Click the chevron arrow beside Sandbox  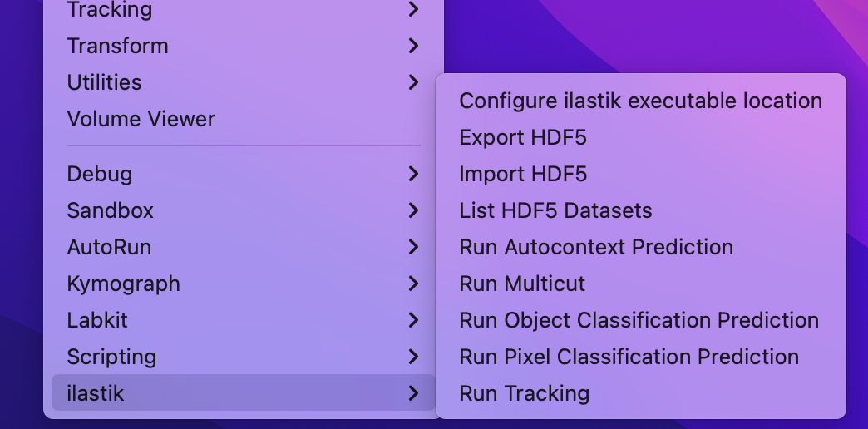[413, 210]
